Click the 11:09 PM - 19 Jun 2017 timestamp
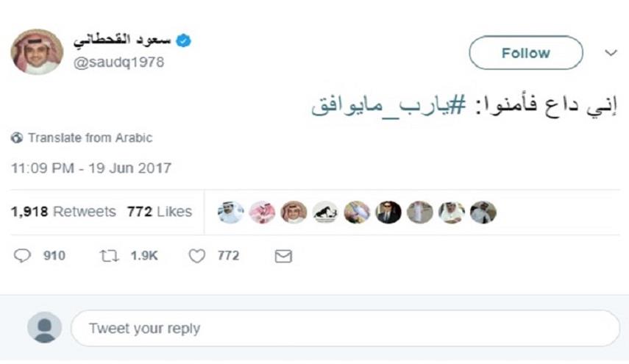This screenshot has height=364, width=629. click(90, 168)
